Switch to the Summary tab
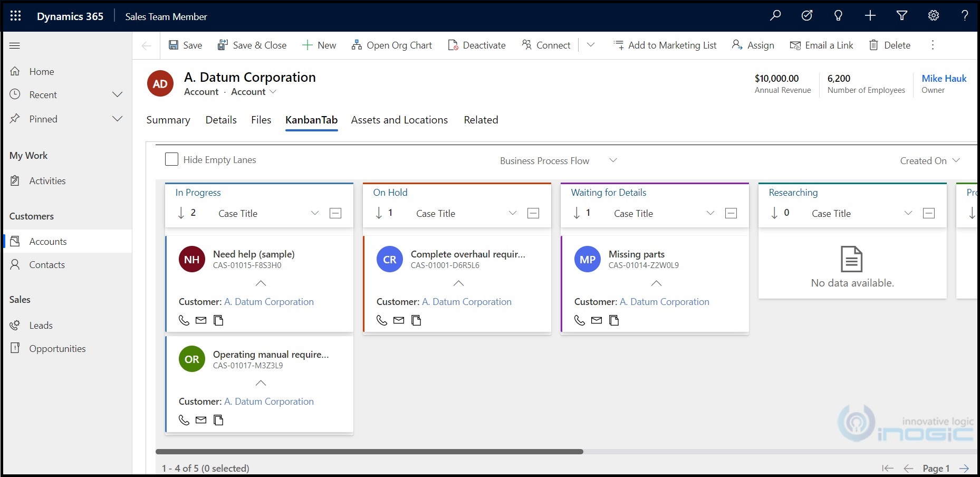The width and height of the screenshot is (980, 477). (x=168, y=120)
